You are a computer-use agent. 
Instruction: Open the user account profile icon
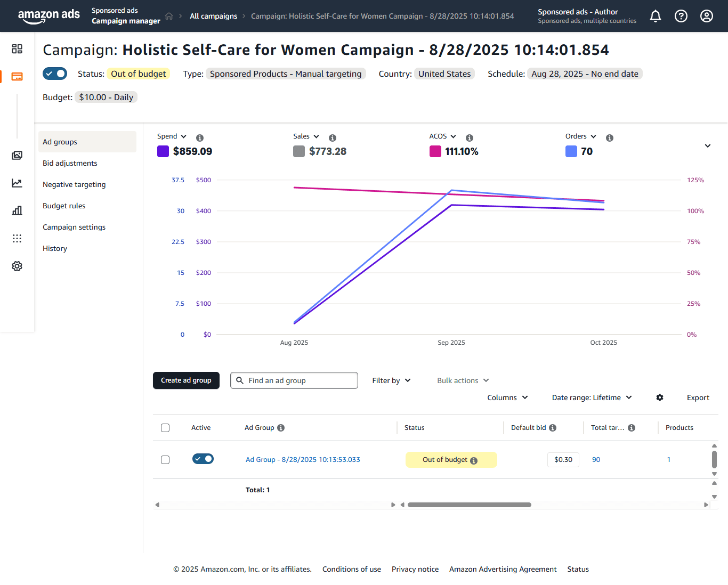coord(707,16)
